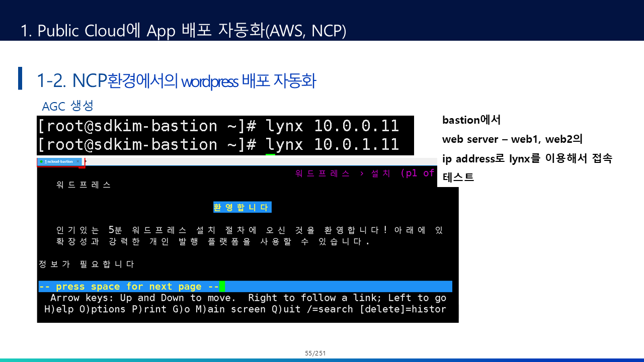
Task: Click the 55/251 page number
Action: coord(315,353)
